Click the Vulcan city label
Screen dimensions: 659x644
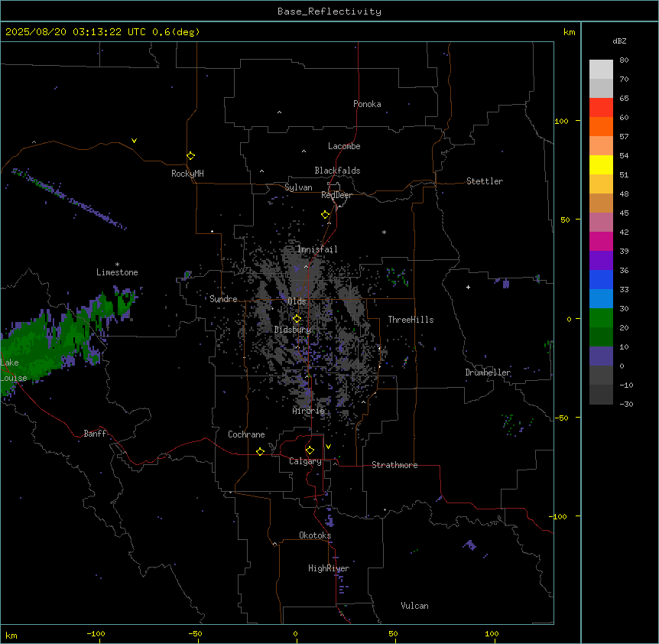click(415, 606)
